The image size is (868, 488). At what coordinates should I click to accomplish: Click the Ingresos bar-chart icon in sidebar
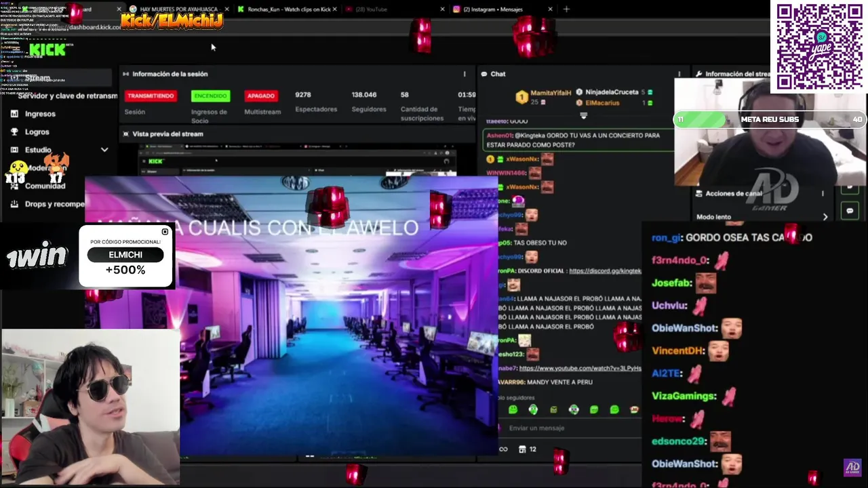pos(14,114)
